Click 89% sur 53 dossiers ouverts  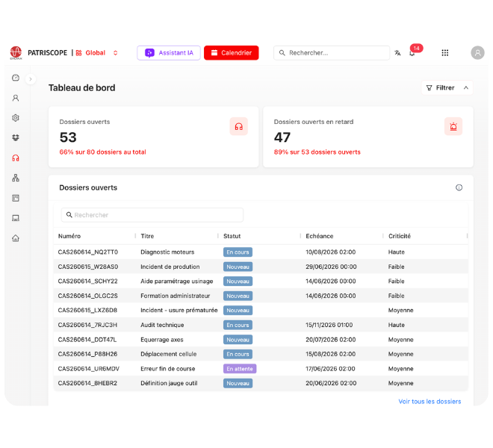317,152
